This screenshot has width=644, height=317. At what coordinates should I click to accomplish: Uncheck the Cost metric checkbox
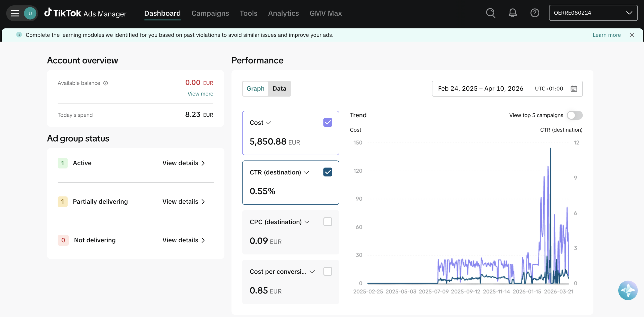coord(328,122)
